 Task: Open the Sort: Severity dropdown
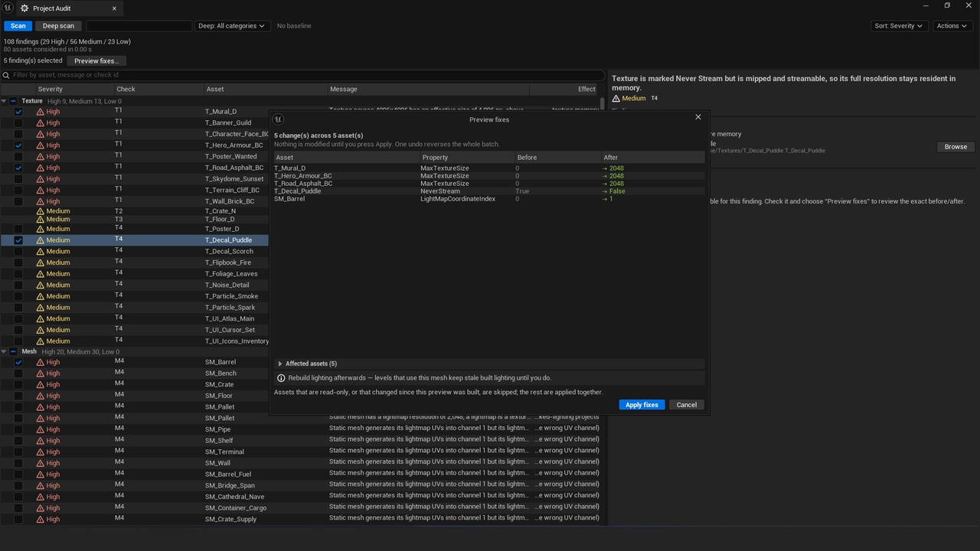point(899,26)
